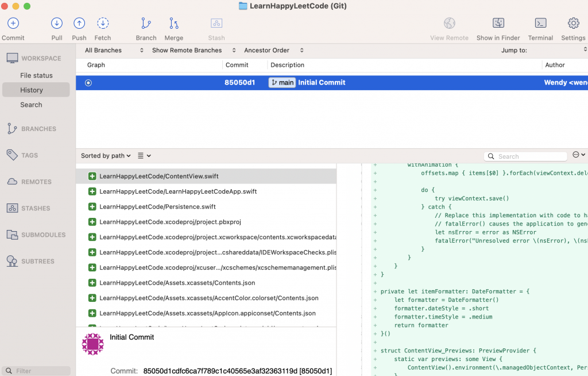Click the Graph column header
The image size is (588, 376).
(x=96, y=65)
